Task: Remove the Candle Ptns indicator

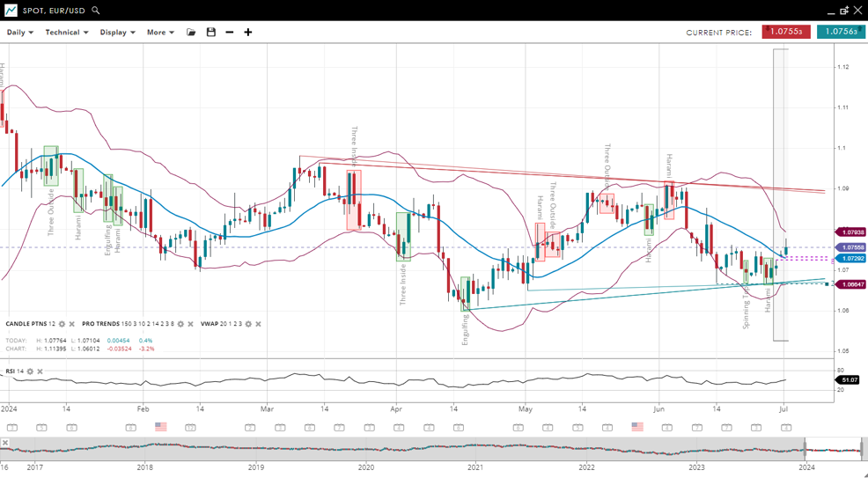Action: tap(72, 324)
